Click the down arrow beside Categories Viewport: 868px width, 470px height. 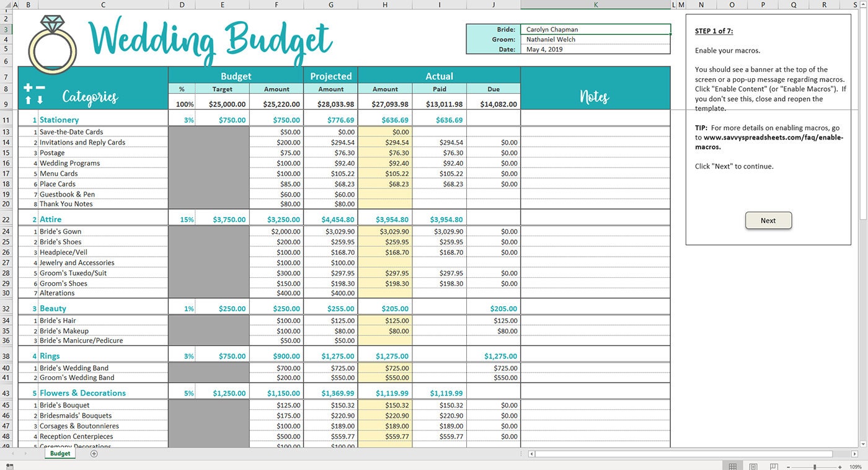(x=40, y=100)
